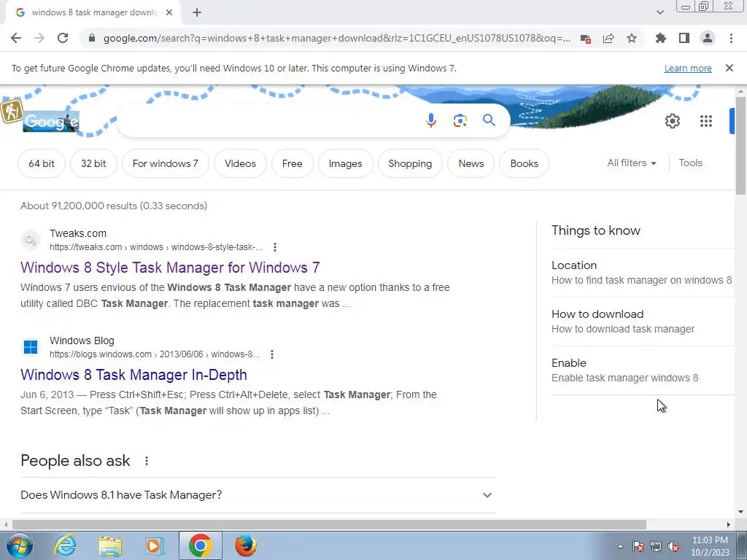The width and height of the screenshot is (747, 560).
Task: Open the Enable task manager item
Action: 642,370
